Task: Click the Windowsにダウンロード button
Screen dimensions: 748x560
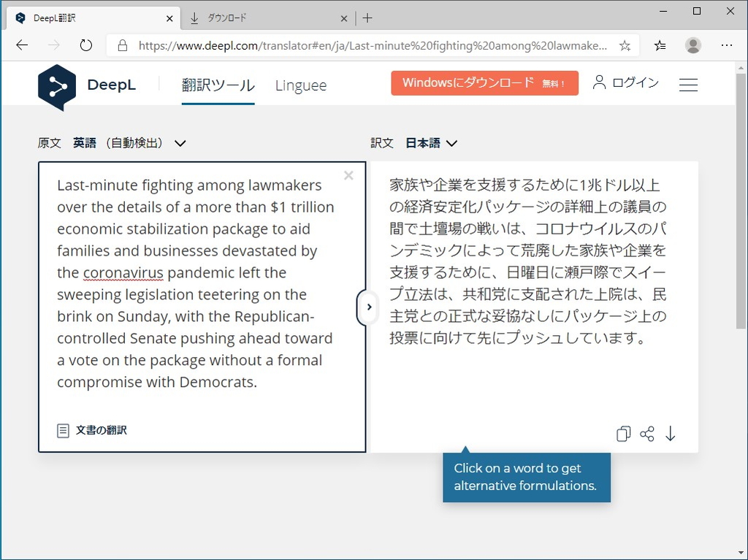Action: pos(485,83)
